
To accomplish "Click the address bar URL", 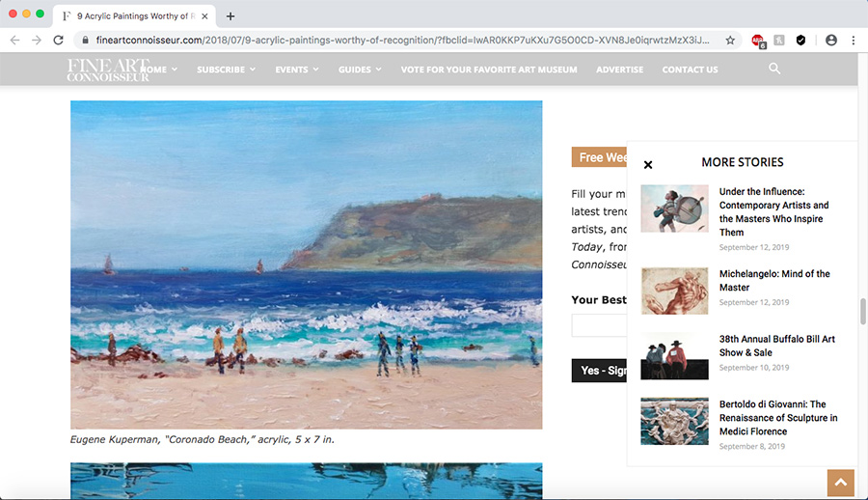I will click(x=402, y=40).
